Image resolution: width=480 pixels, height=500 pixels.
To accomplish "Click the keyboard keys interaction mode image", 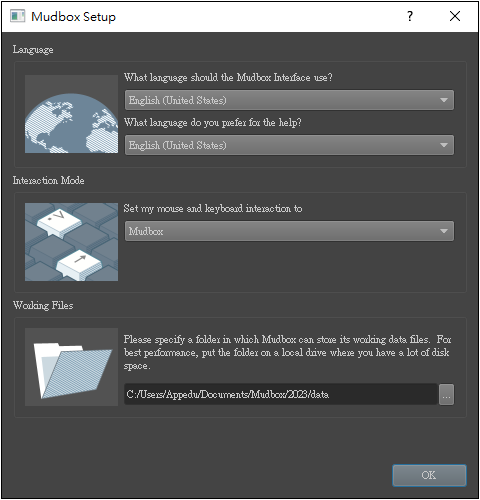I will [x=71, y=242].
